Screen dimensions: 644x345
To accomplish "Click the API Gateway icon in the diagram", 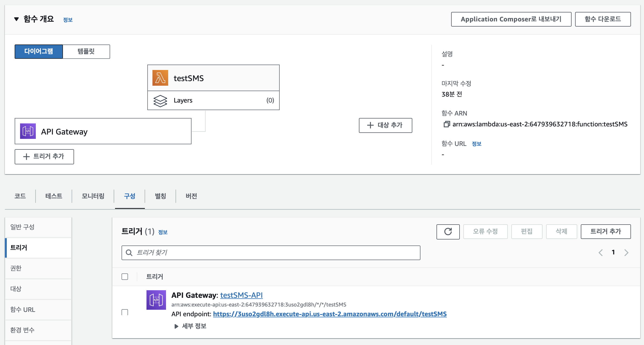I will (28, 131).
